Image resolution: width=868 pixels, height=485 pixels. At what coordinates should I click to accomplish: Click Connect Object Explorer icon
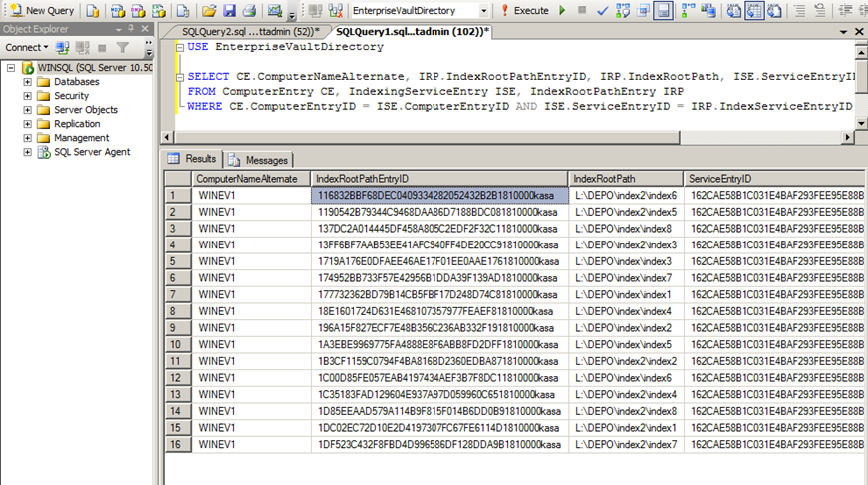[x=63, y=48]
